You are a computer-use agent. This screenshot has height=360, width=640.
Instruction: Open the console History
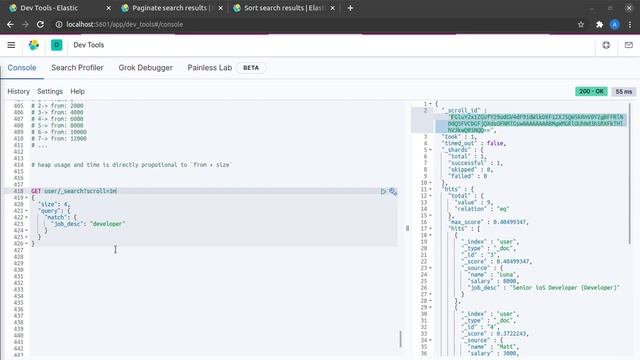[18, 91]
